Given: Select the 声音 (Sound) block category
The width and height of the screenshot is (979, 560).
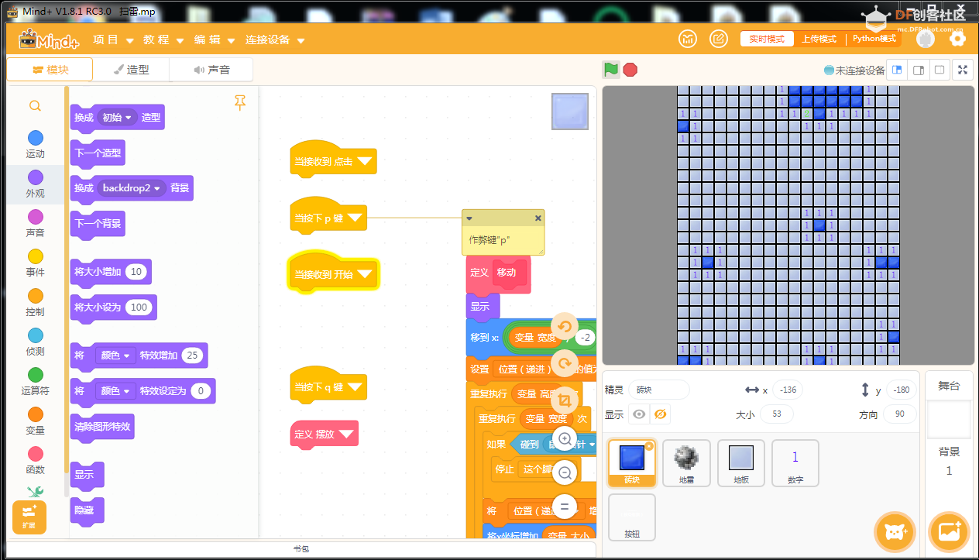Looking at the screenshot, I should (35, 223).
